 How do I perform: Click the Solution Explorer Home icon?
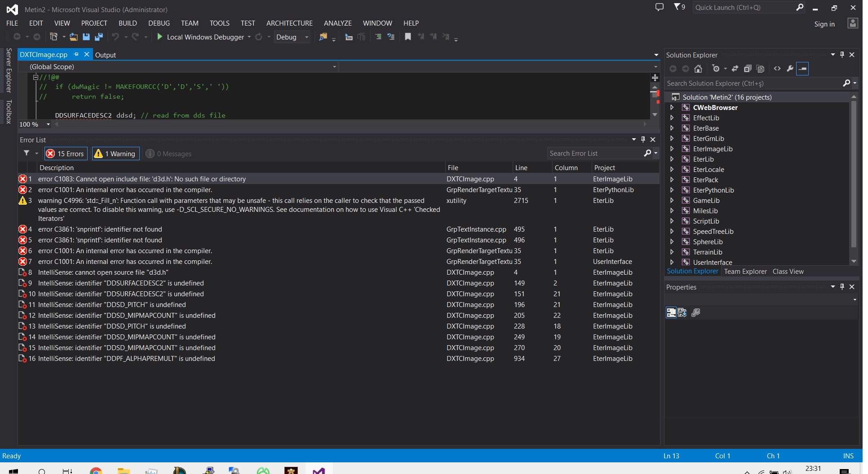click(698, 69)
